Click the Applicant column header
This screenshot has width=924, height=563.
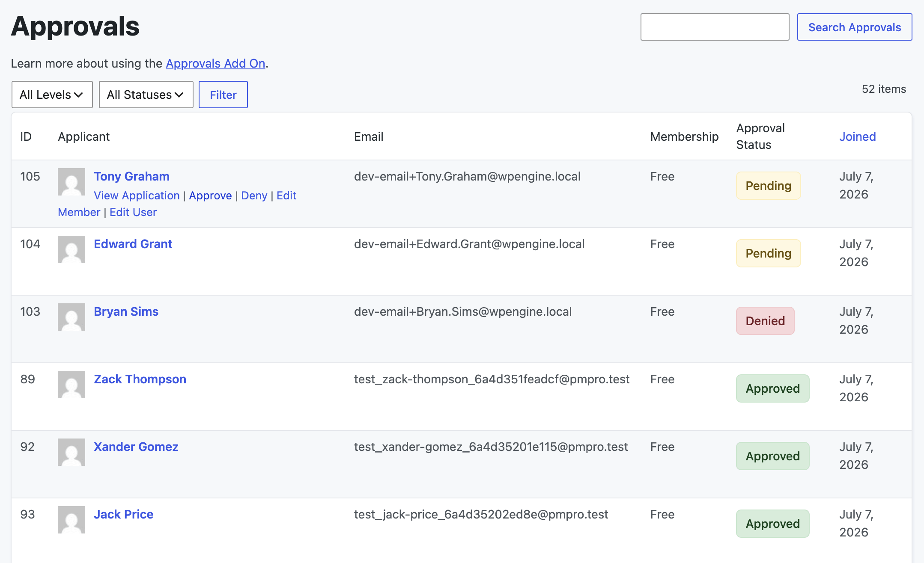84,136
